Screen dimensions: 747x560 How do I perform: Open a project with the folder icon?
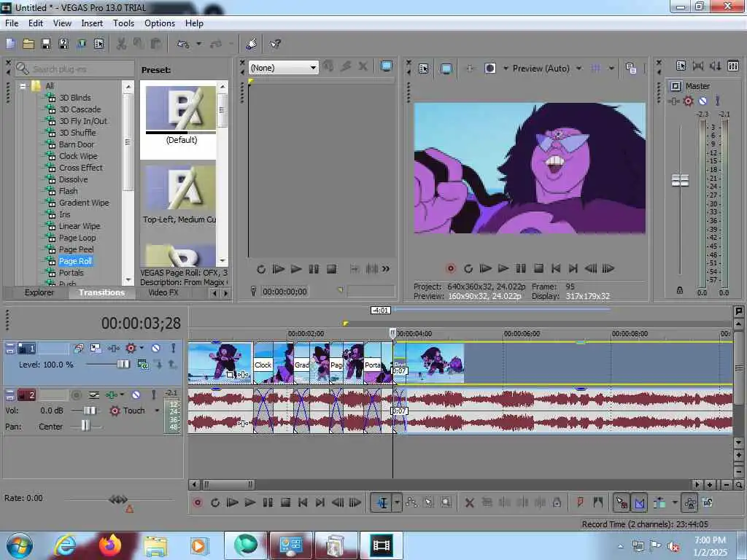(x=28, y=44)
